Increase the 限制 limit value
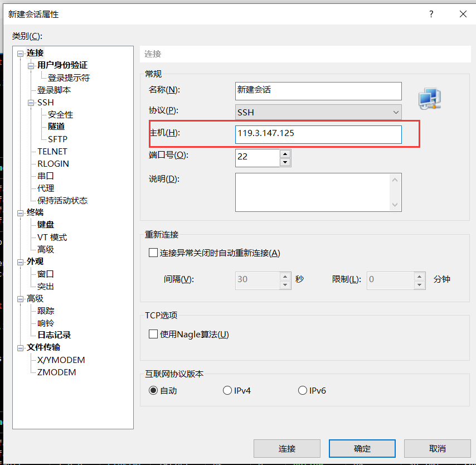The image size is (476, 465). click(x=419, y=277)
